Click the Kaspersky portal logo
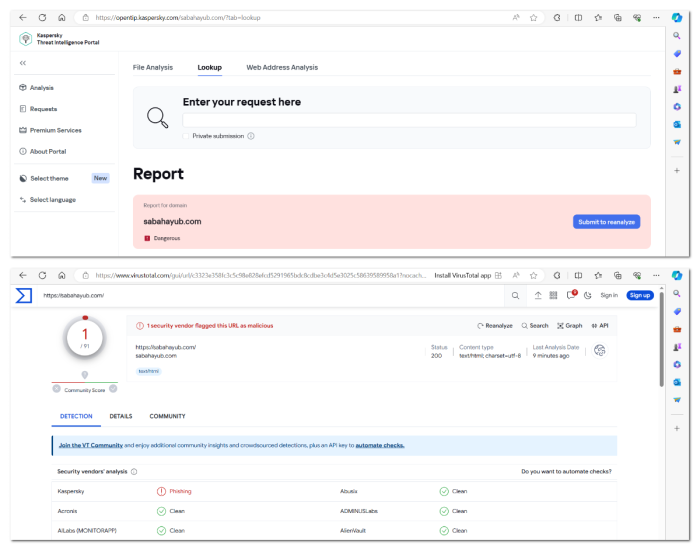 click(x=25, y=39)
